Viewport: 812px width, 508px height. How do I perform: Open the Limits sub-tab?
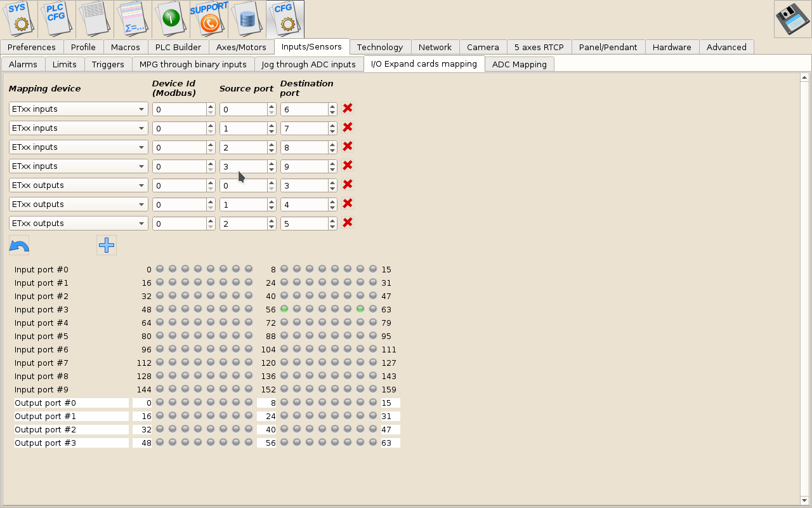65,64
